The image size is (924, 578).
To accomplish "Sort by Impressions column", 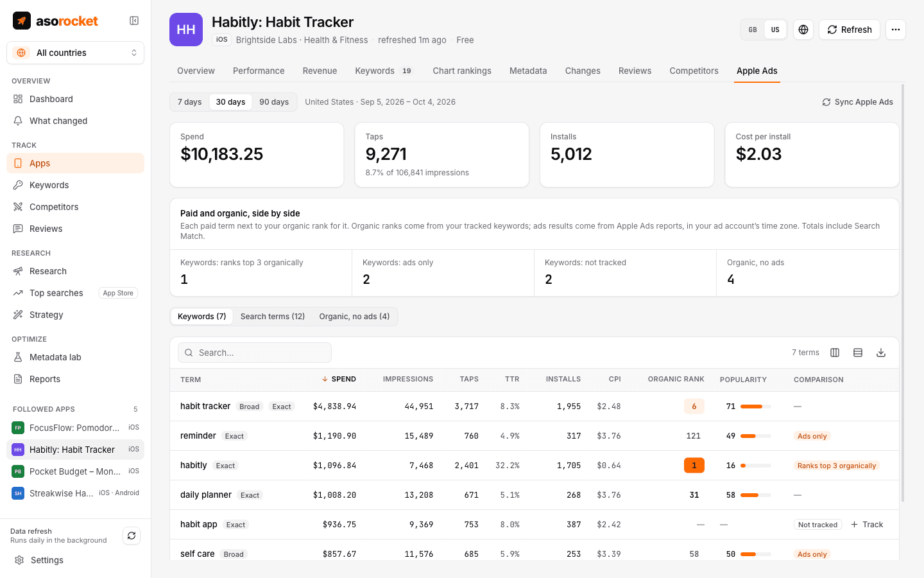I will pyautogui.click(x=408, y=380).
